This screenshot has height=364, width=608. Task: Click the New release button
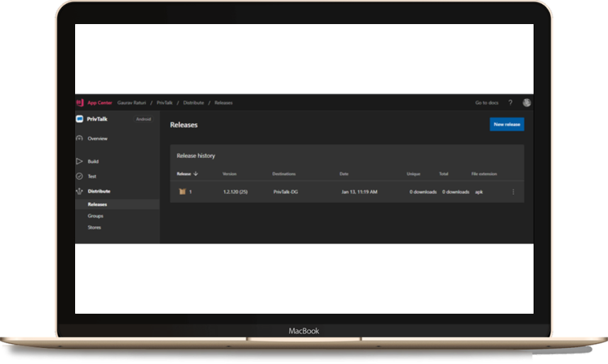tap(507, 124)
